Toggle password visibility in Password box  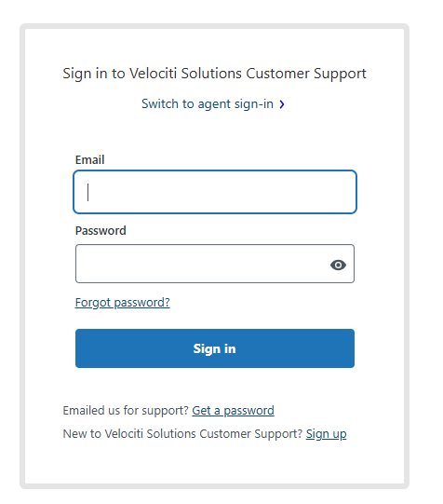(x=338, y=266)
